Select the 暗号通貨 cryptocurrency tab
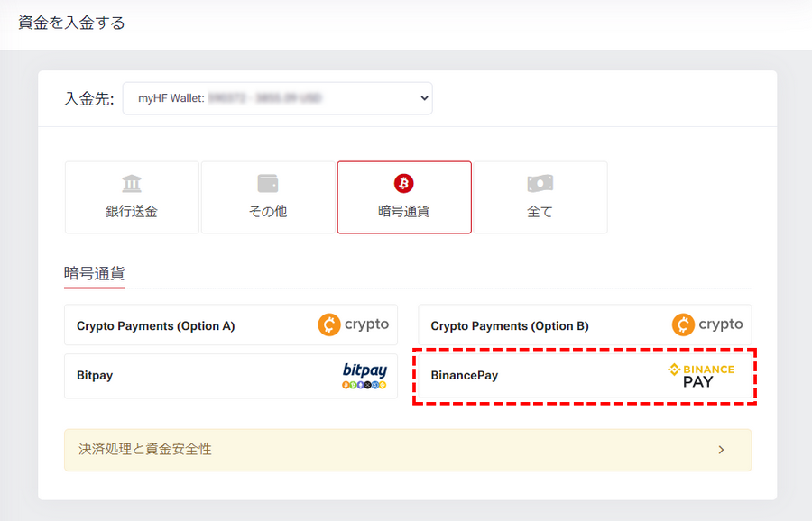The width and height of the screenshot is (812, 521). 404,197
